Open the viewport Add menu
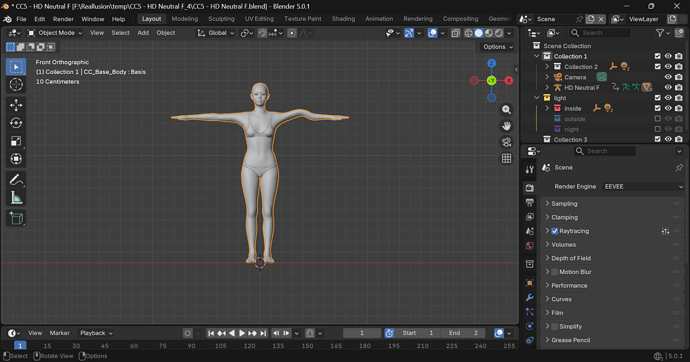This screenshot has width=690, height=362. tap(143, 33)
